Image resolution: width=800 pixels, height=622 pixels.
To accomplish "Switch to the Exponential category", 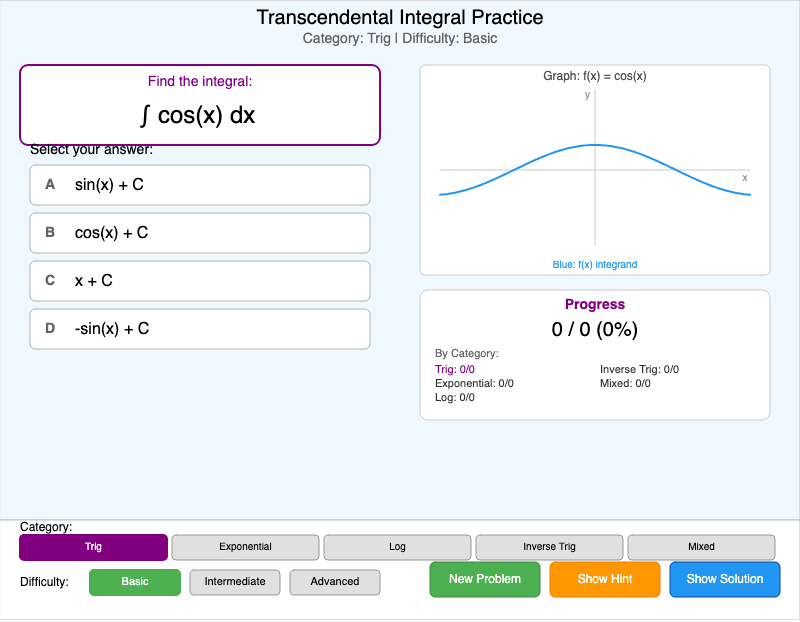I will point(245,547).
